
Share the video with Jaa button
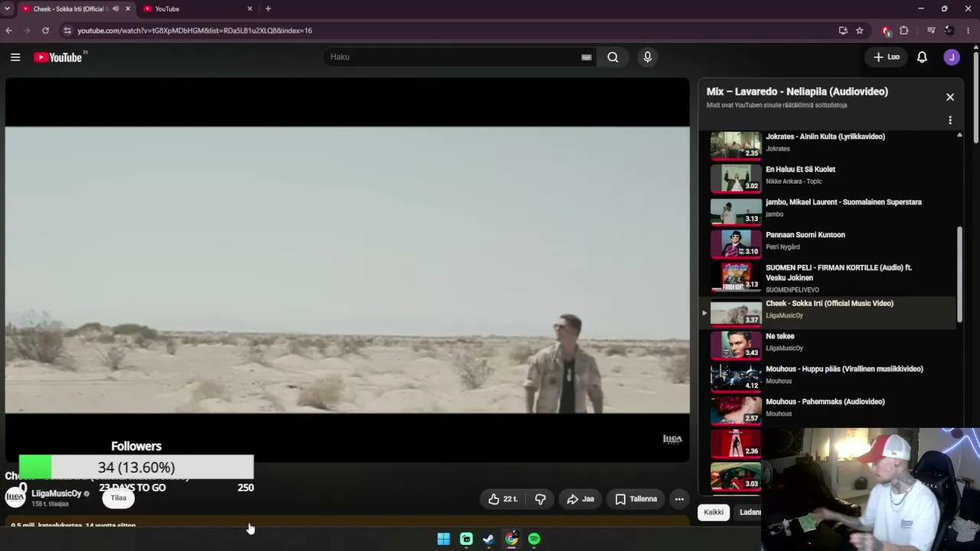[x=580, y=499]
